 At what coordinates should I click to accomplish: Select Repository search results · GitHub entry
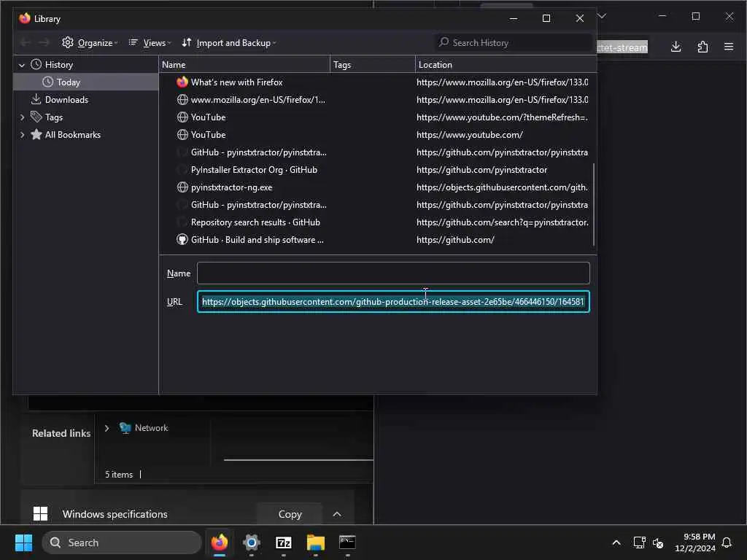tap(376, 222)
